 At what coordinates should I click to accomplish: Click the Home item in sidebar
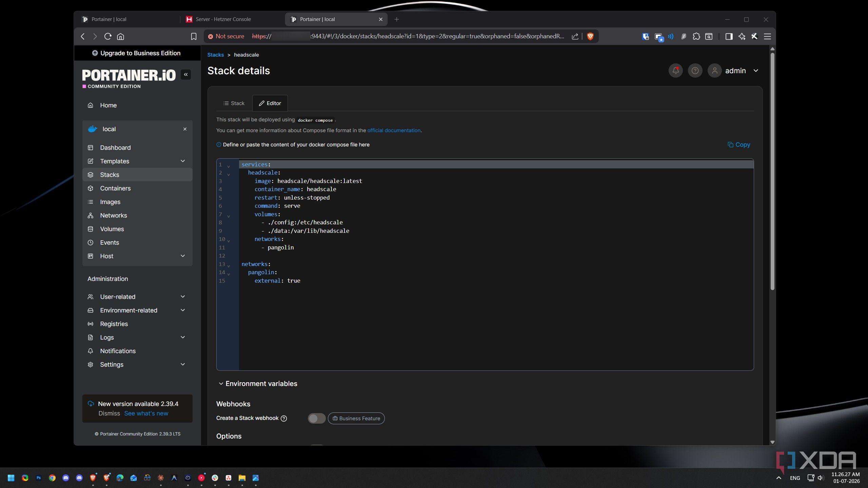pyautogui.click(x=137, y=105)
